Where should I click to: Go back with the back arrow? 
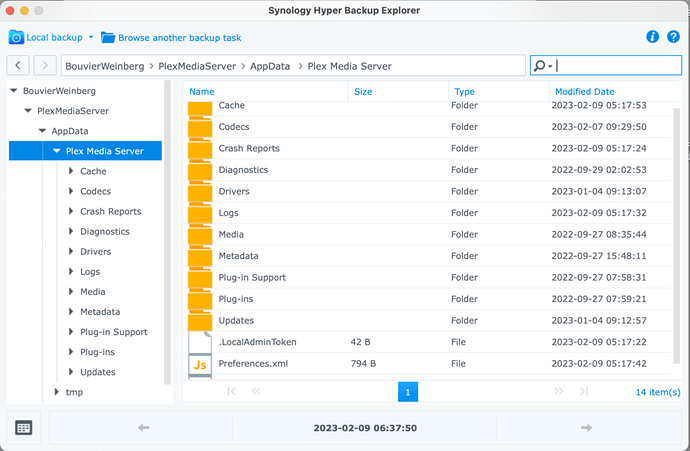[x=18, y=66]
